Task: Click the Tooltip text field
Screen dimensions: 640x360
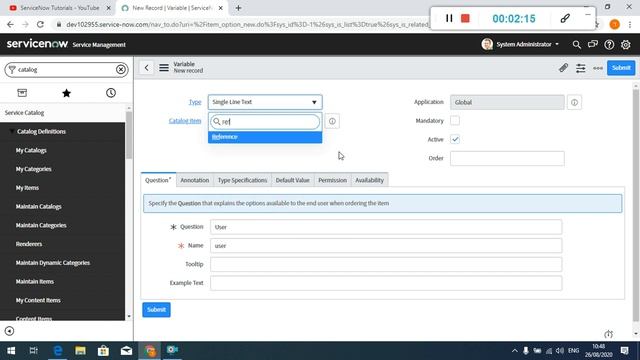Action: (386, 264)
